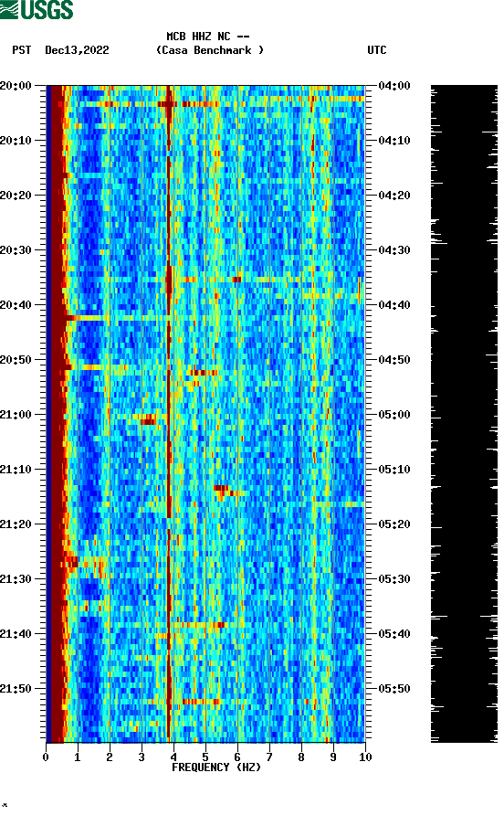Click the 04:10 UTC time label
Viewport: 504px width, 815px height.
point(394,141)
